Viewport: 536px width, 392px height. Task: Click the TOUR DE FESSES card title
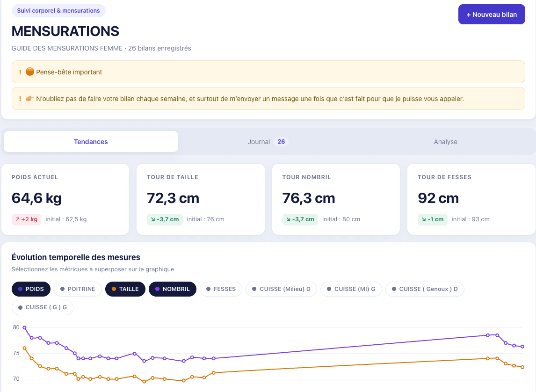[444, 177]
